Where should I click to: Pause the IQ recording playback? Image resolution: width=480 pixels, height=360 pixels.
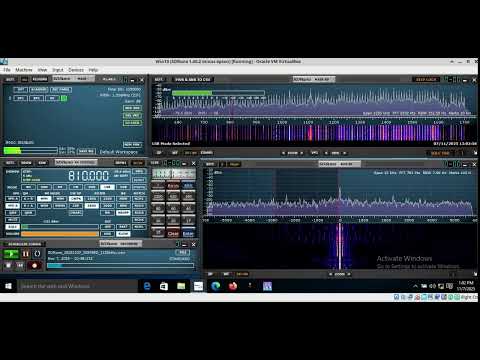click(x=26, y=254)
